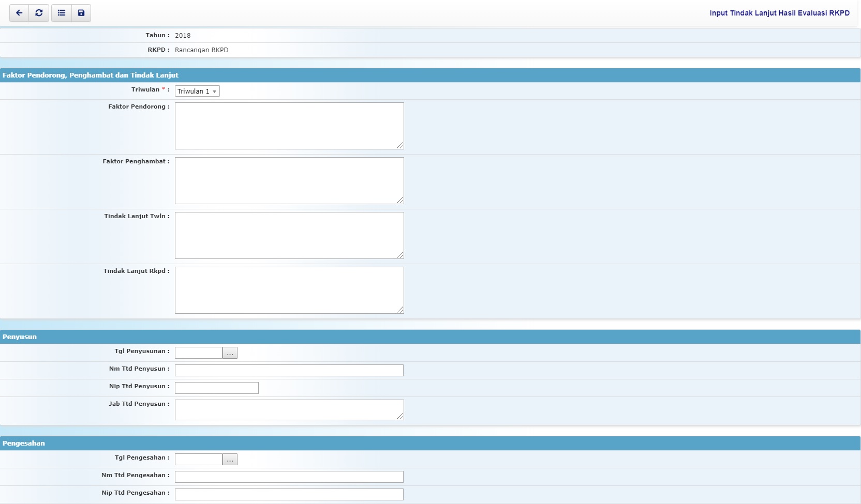
Task: Open the list view via the list icon
Action: point(61,13)
